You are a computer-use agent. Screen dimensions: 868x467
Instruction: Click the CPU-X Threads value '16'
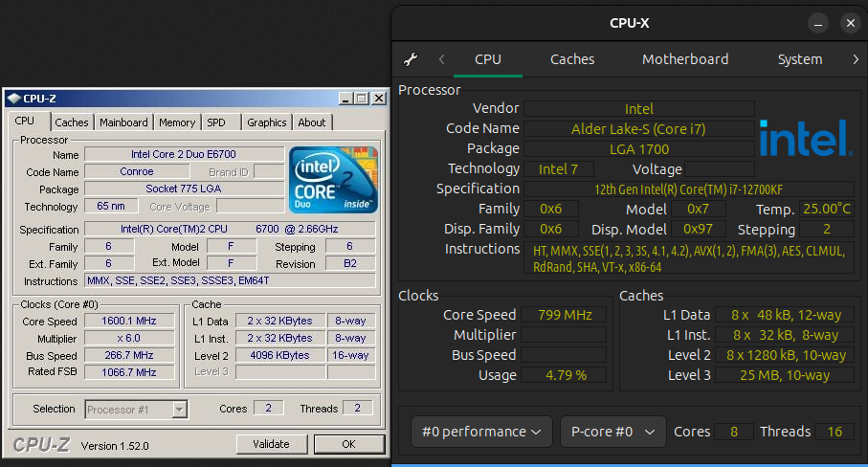[x=835, y=432]
